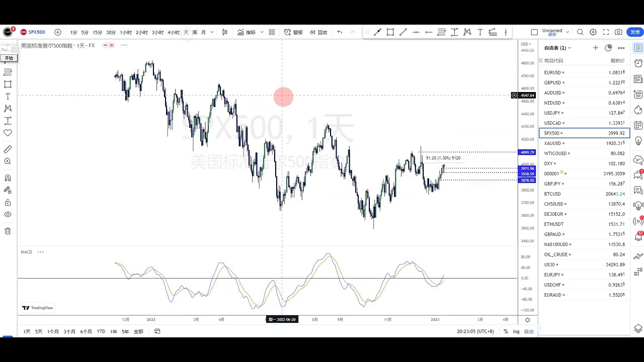Select the text T tool in favorites bar
Screen dimensions: 644x362
480,32
